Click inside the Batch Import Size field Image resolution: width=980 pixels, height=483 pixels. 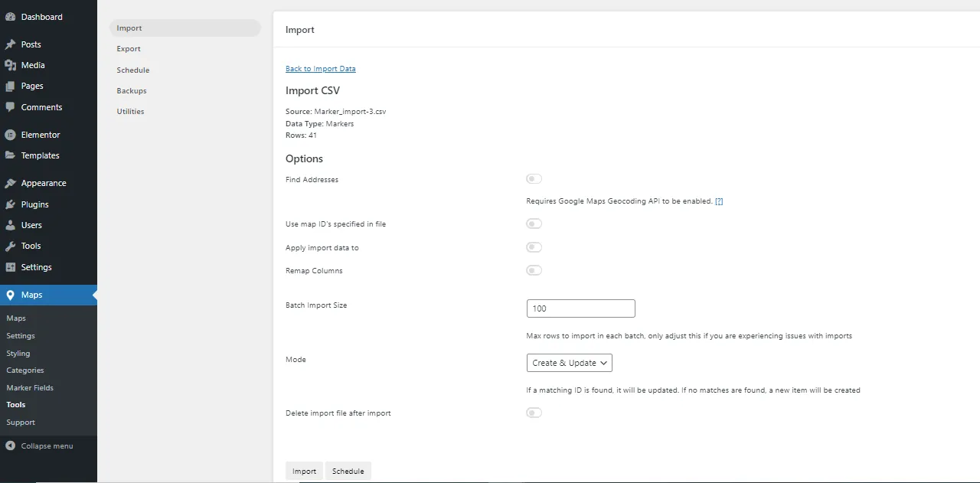click(580, 308)
